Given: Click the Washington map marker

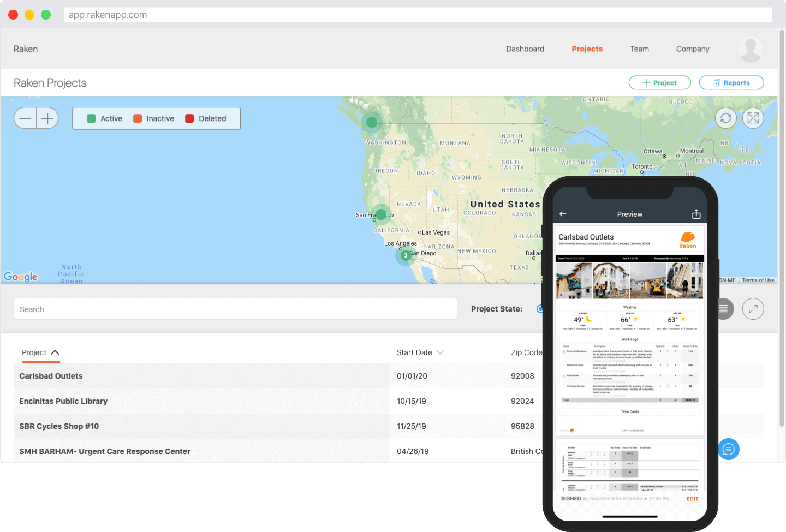Looking at the screenshot, I should 372,122.
